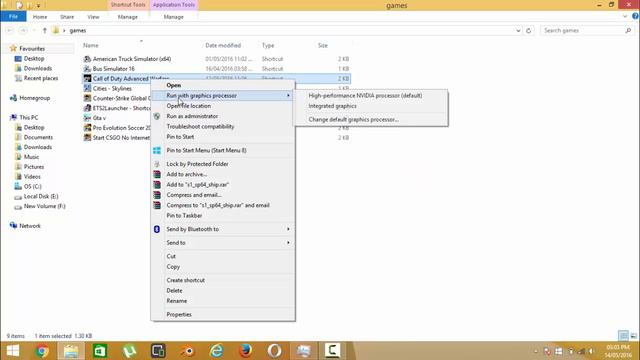Open File Explorer from the taskbar
This screenshot has height=360, width=640.
71,351
